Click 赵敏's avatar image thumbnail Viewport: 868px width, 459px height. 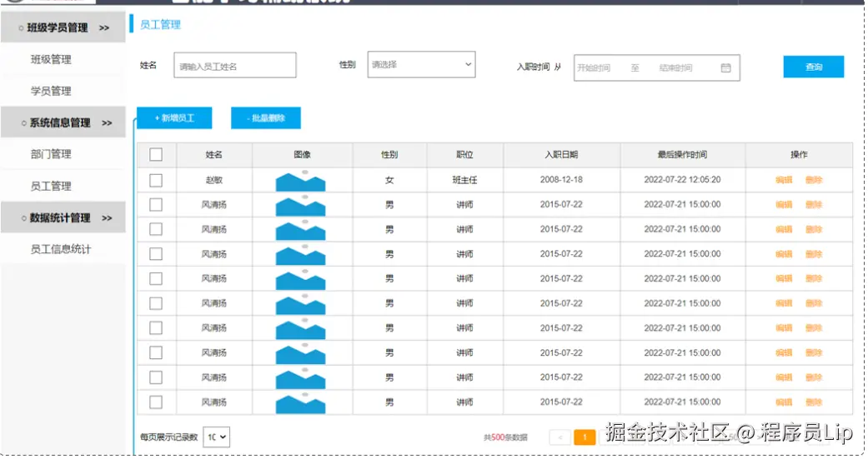pos(300,180)
